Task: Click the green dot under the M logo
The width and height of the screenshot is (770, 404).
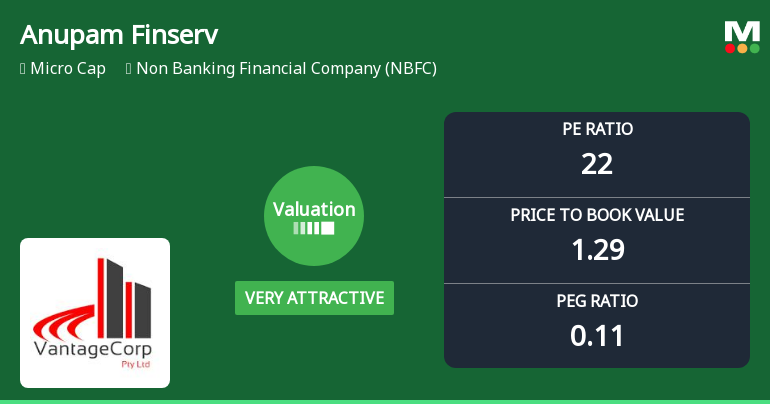Action: (754, 48)
